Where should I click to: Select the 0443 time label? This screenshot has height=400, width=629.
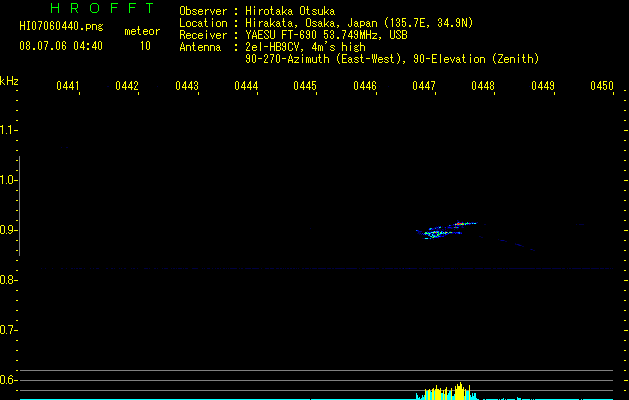(x=187, y=86)
